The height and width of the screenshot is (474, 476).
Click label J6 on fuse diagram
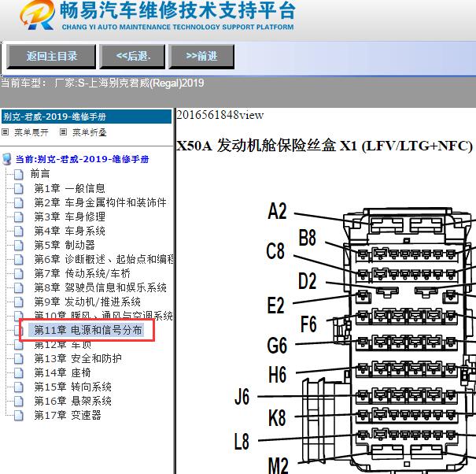click(242, 397)
